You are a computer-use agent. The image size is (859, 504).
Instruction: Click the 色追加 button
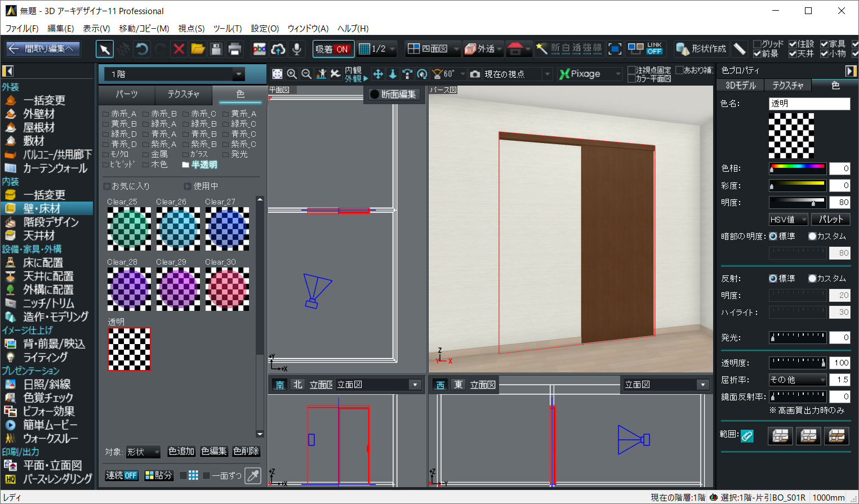click(181, 451)
